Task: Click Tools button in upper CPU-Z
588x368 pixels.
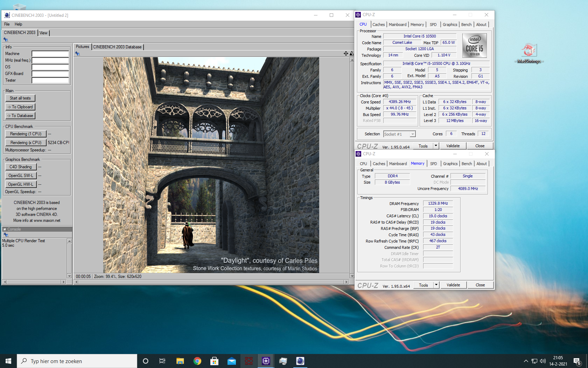Action: tap(423, 146)
